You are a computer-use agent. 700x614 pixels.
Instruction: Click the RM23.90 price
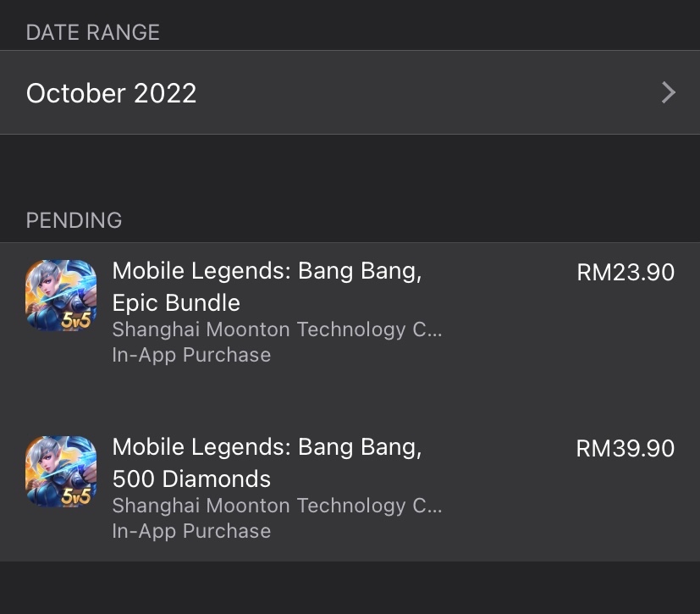tap(626, 273)
